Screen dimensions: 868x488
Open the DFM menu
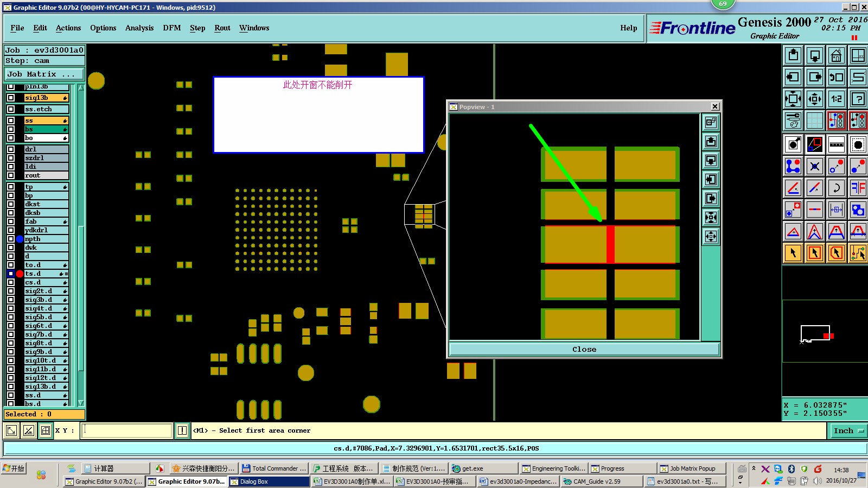pyautogui.click(x=172, y=28)
